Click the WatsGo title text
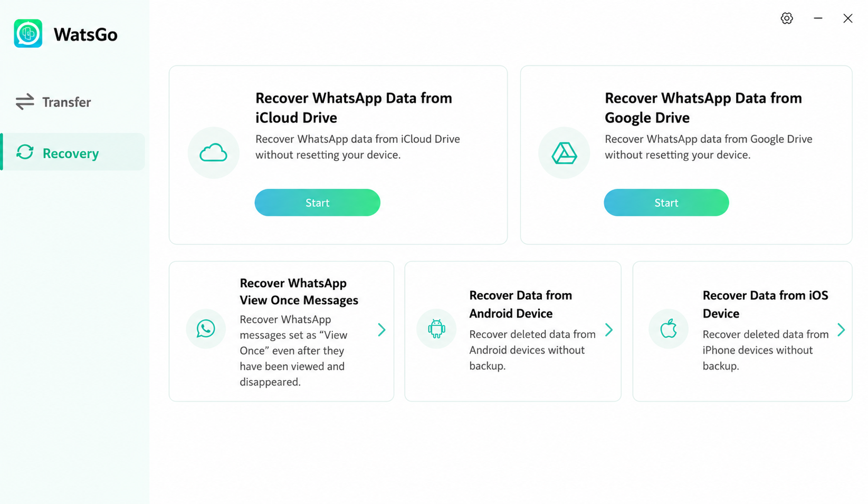The image size is (868, 504). [85, 34]
